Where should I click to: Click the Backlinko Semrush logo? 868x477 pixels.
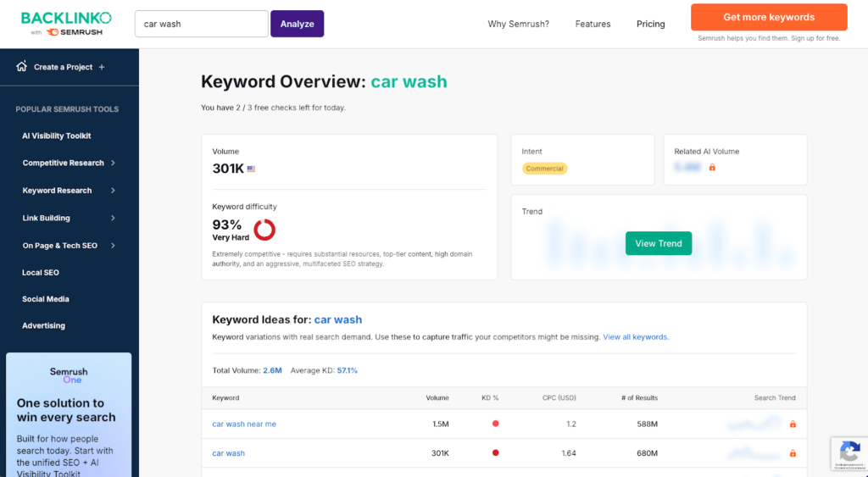pos(66,23)
